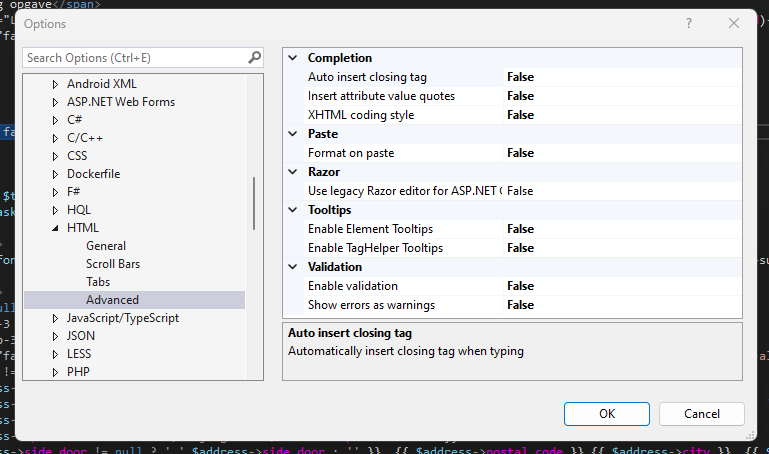
Task: Click the Search Options input field
Action: tap(135, 58)
